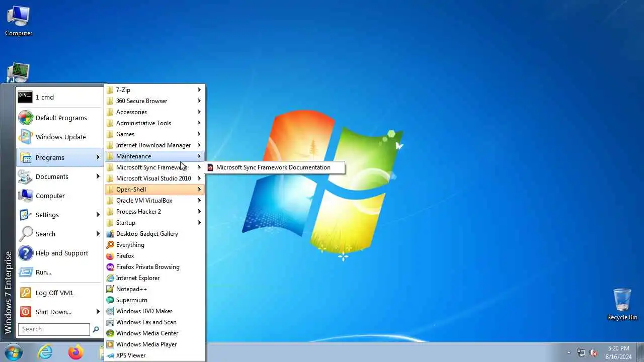Open the Search menu item
The image size is (644, 362).
(x=59, y=234)
